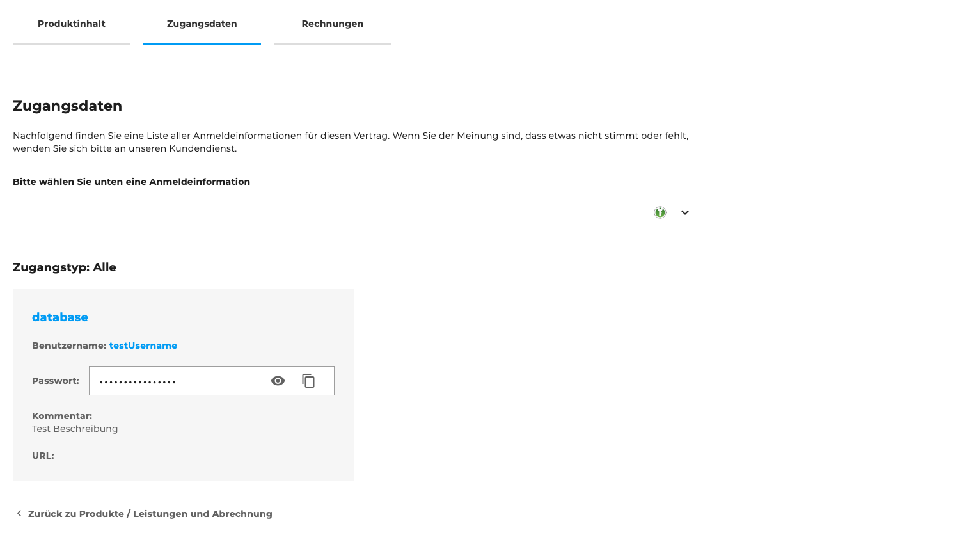980x542 pixels.
Task: Select the Zugangsdaten tab
Action: pos(202,24)
